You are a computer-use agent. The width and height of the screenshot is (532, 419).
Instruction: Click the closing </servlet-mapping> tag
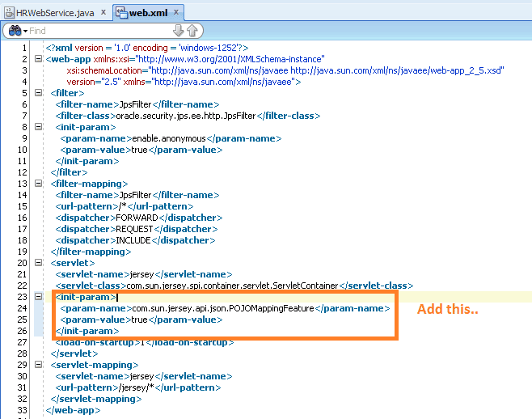click(96, 399)
